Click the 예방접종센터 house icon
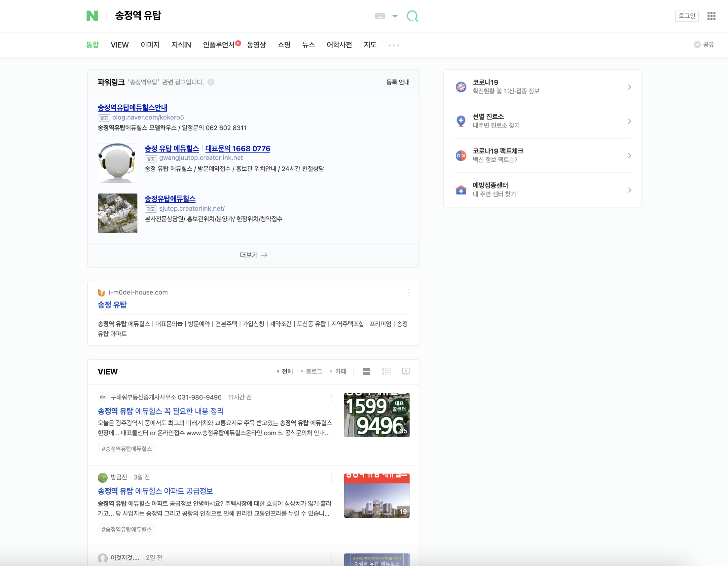This screenshot has height=566, width=728. (461, 190)
